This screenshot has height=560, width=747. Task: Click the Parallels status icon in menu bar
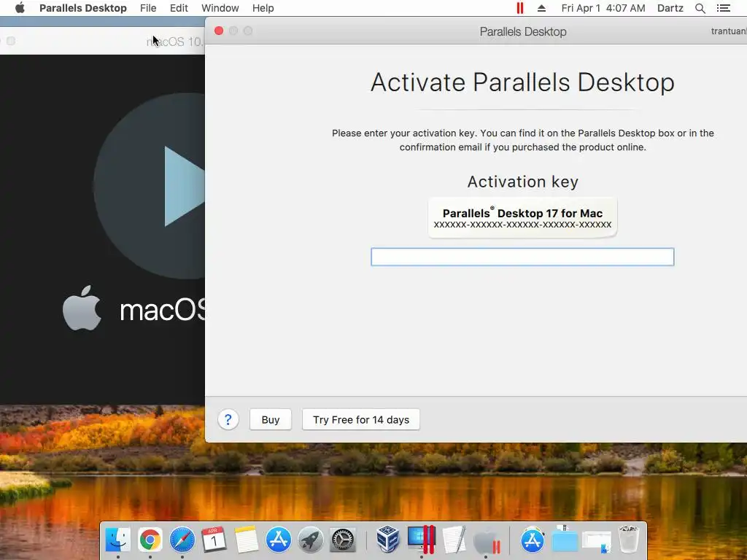click(x=519, y=8)
